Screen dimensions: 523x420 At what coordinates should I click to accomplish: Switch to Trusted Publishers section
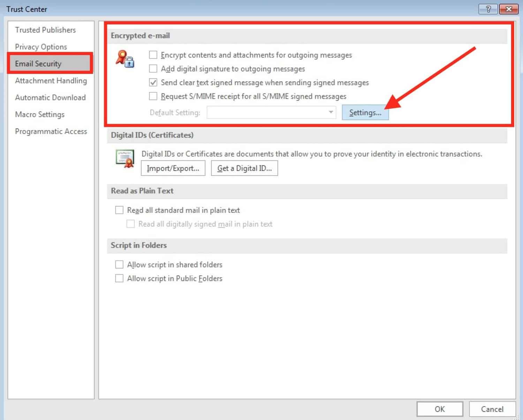click(x=45, y=30)
